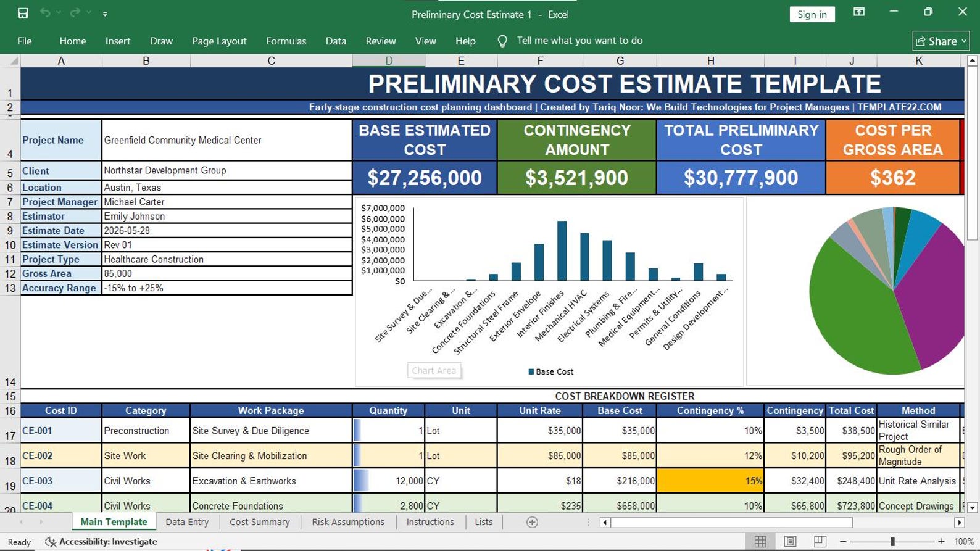Click the tall Interior Finishes bar in chart
Viewport: 980px width, 551px height.
(562, 251)
